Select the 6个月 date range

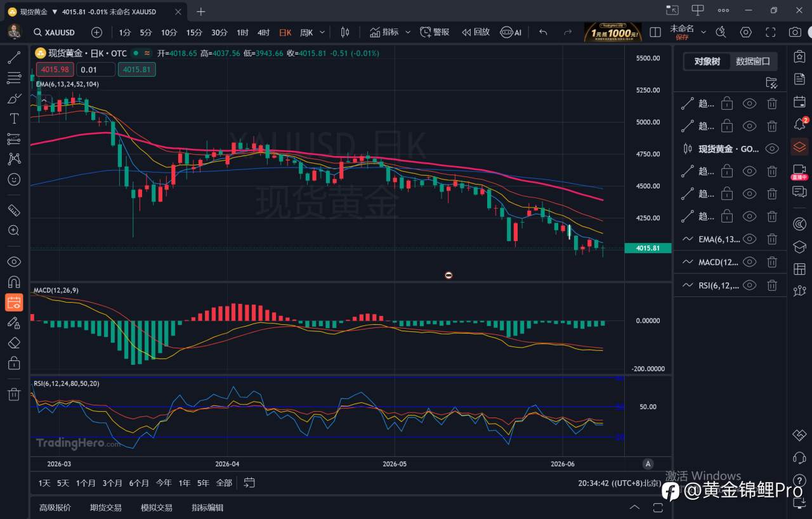click(139, 483)
